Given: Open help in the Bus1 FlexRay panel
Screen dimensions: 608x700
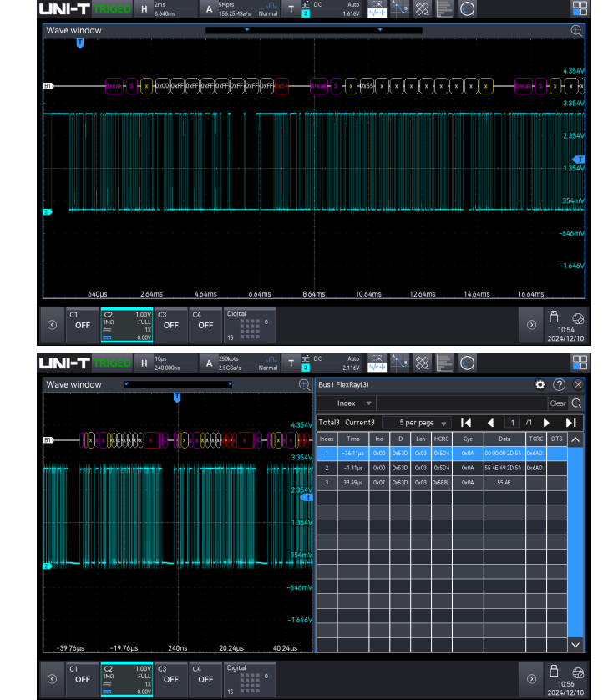Looking at the screenshot, I should (x=560, y=384).
